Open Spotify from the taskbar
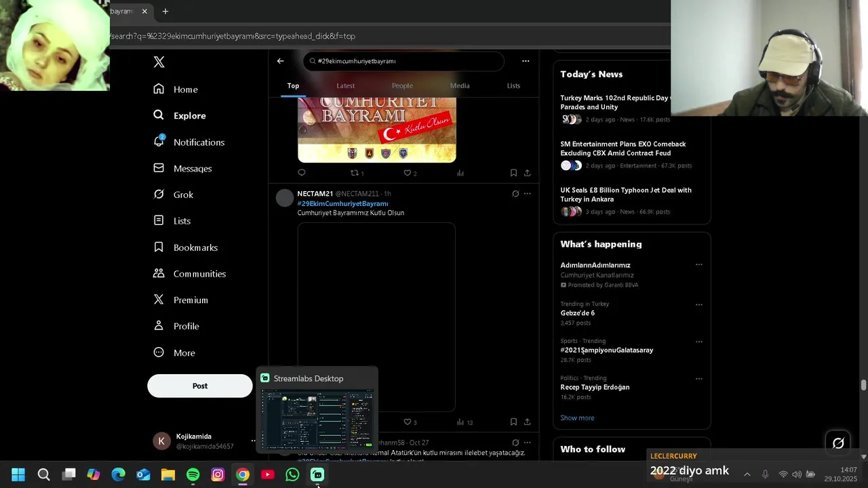Screen dimensions: 868x488 [193, 474]
